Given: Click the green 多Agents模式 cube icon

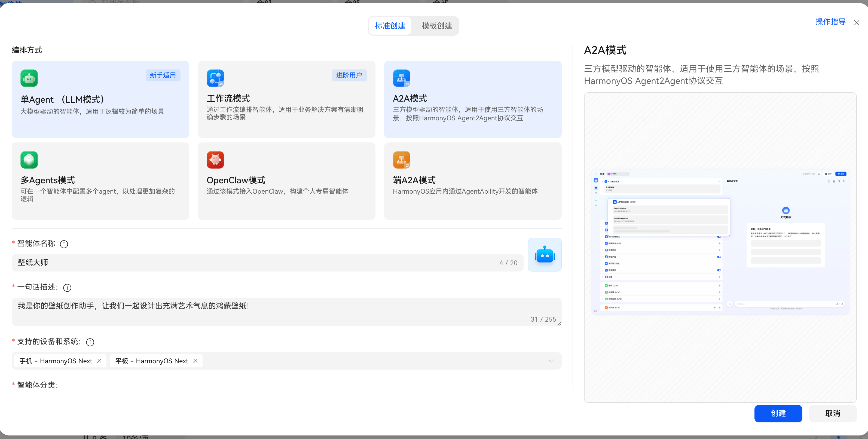Looking at the screenshot, I should click(29, 160).
